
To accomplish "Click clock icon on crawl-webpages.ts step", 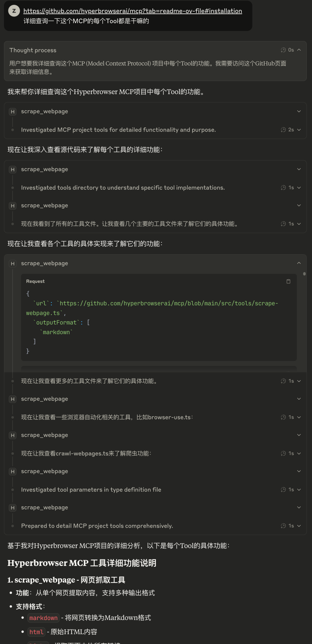I will click(x=283, y=453).
